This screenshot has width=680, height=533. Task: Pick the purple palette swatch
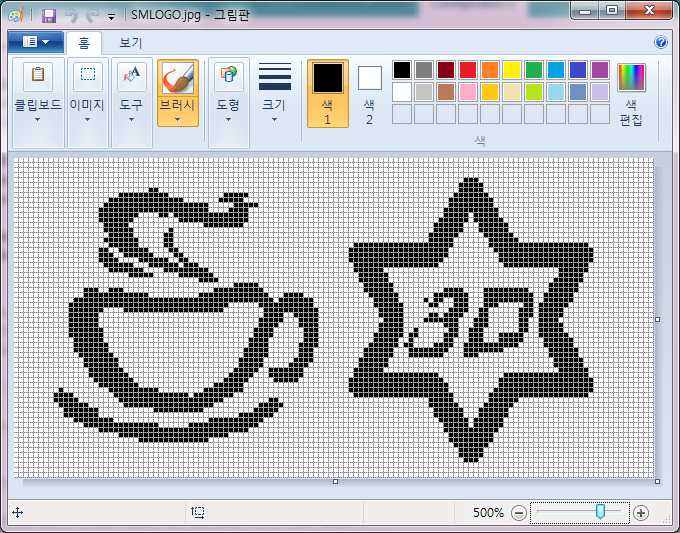(x=600, y=70)
